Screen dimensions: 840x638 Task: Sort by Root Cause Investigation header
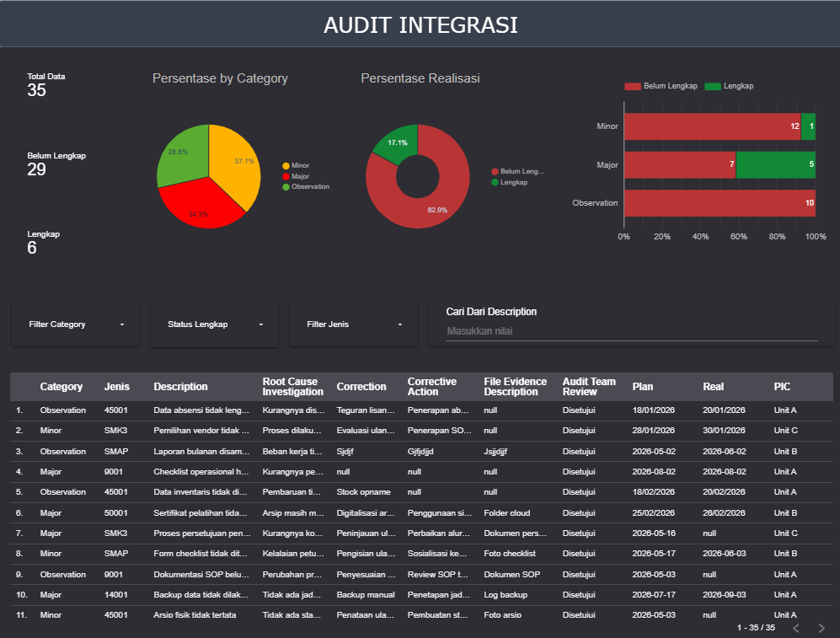pos(292,387)
